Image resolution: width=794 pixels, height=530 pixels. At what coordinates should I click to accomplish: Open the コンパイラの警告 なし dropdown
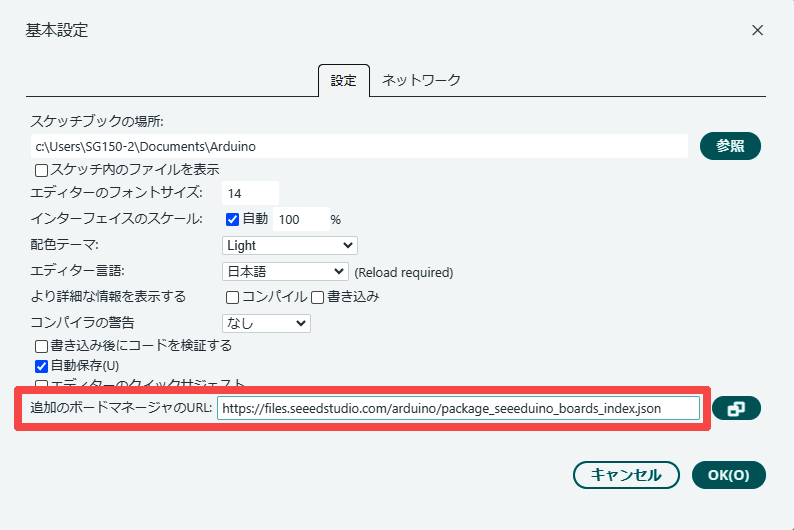266,323
